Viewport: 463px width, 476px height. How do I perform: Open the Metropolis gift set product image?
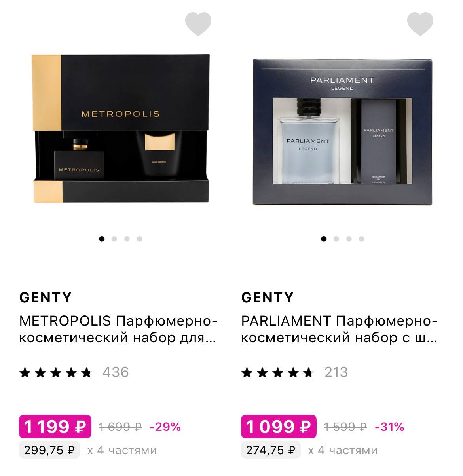pos(120,129)
